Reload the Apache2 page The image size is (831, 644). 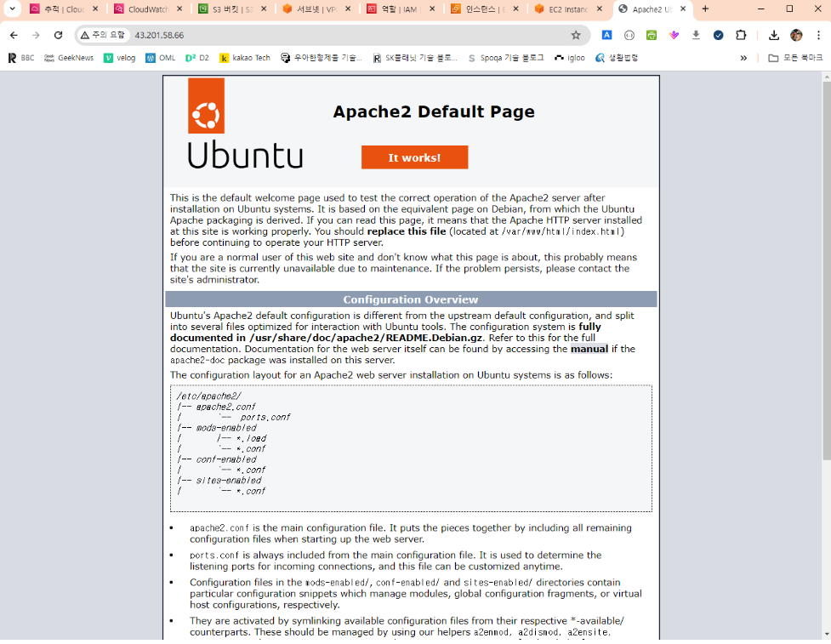click(59, 35)
